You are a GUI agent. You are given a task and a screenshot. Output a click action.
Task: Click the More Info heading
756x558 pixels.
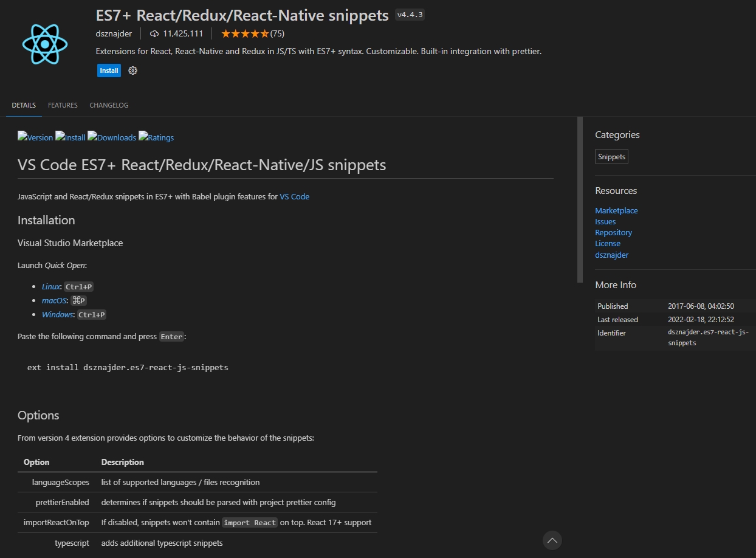[x=616, y=285]
